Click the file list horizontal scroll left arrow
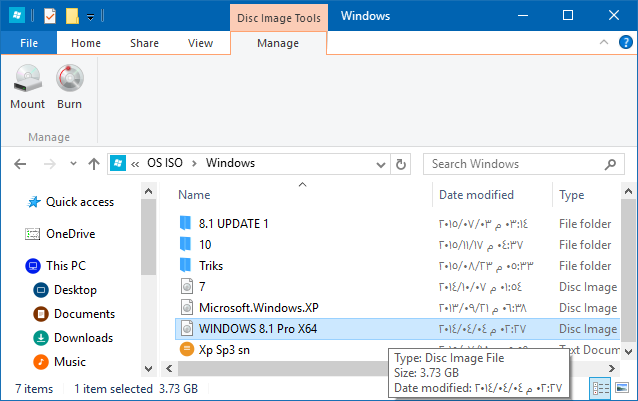 tap(169, 369)
